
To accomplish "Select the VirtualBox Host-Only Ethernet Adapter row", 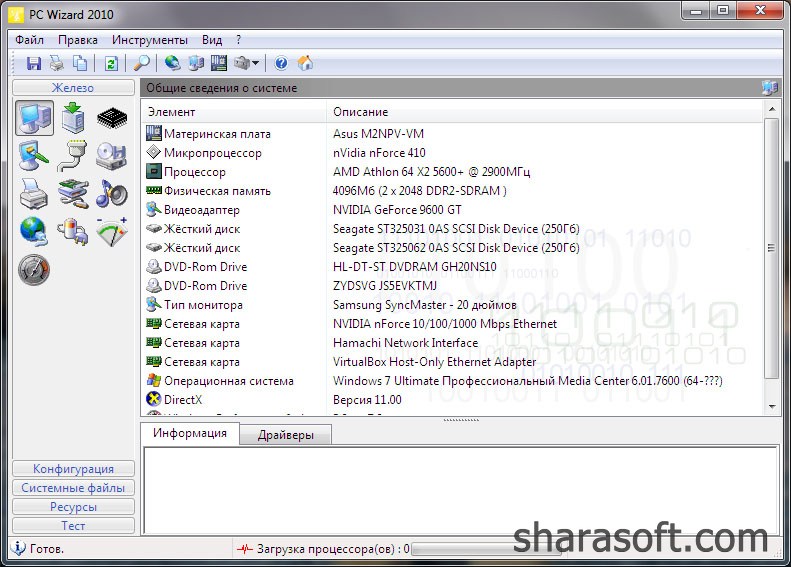I will 453,362.
